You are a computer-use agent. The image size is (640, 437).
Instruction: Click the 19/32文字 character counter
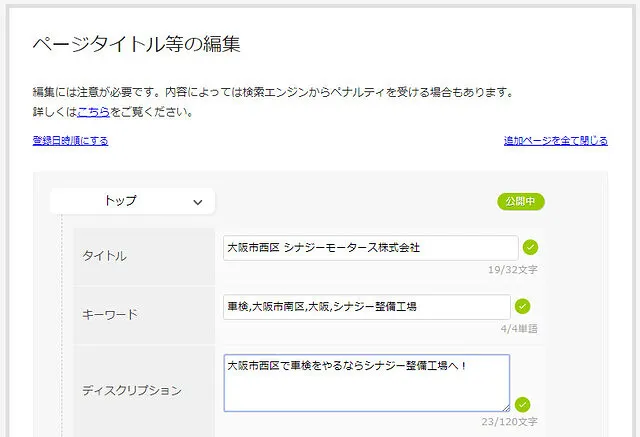(513, 270)
